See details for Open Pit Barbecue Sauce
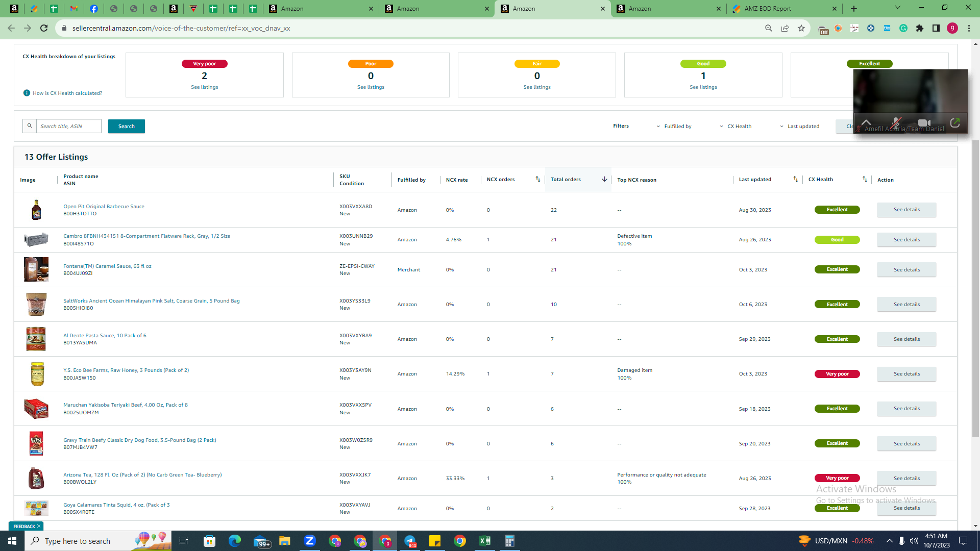This screenshot has width=980, height=551. [906, 210]
